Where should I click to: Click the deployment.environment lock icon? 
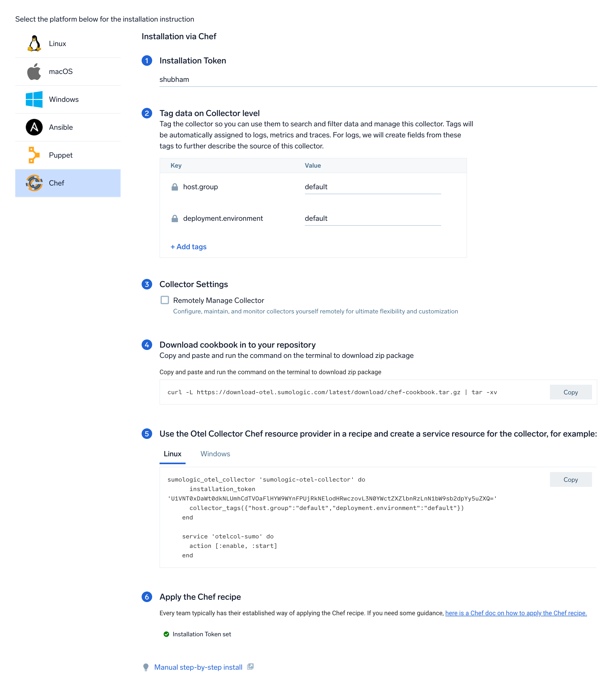click(175, 219)
